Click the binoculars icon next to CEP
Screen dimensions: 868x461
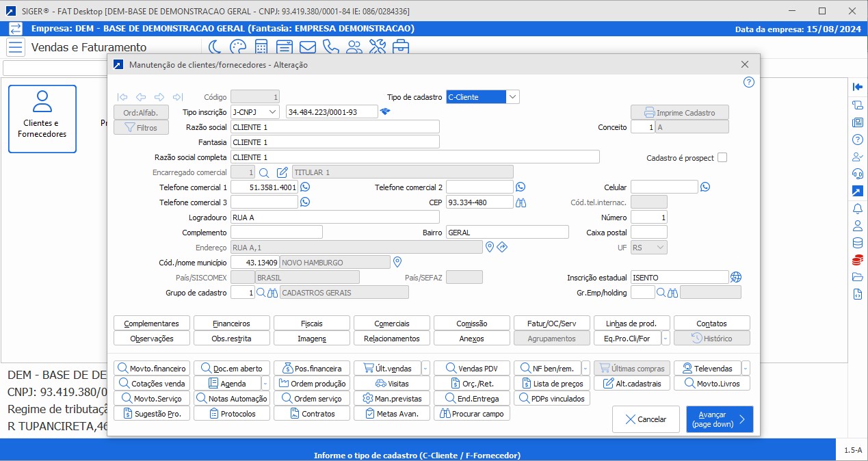(521, 202)
